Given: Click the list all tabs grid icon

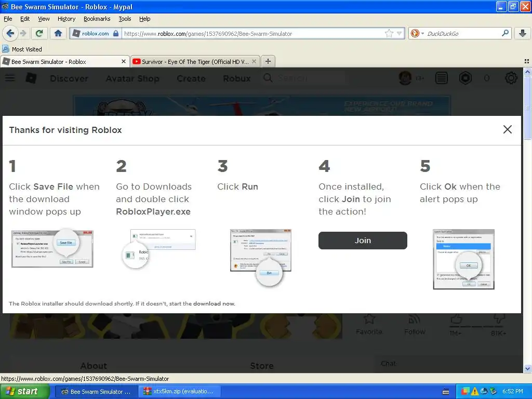Looking at the screenshot, I should click(527, 61).
